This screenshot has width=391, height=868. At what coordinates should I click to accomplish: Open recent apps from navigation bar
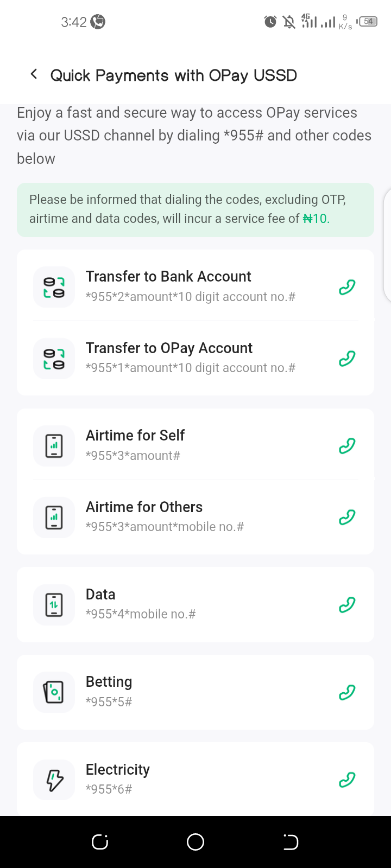[100, 842]
